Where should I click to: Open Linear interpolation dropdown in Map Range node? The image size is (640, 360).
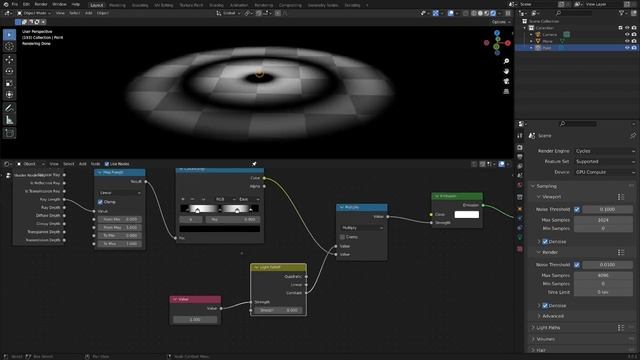pos(120,193)
